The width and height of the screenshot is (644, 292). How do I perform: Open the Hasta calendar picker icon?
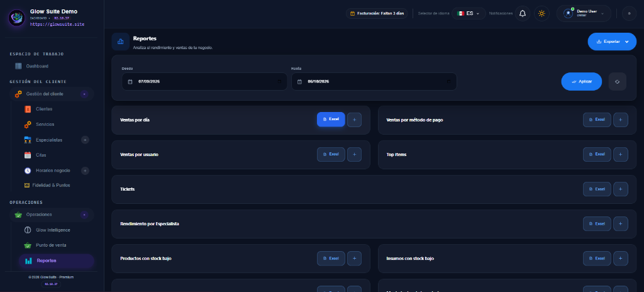[x=449, y=81]
